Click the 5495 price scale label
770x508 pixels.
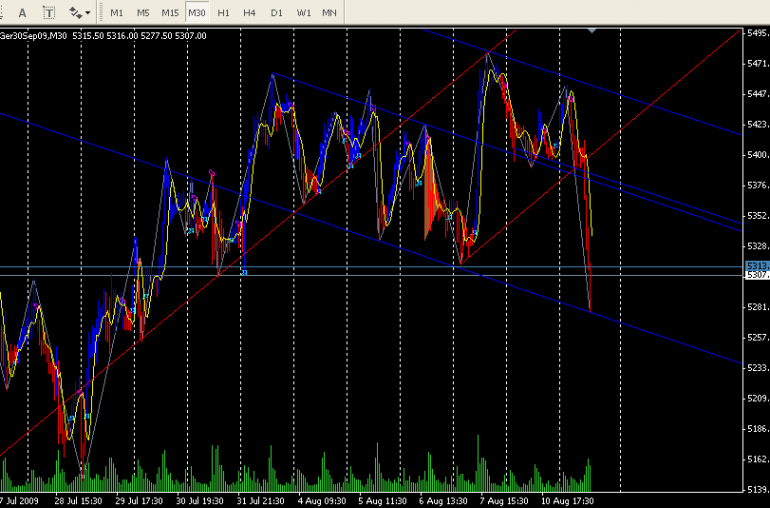click(758, 33)
